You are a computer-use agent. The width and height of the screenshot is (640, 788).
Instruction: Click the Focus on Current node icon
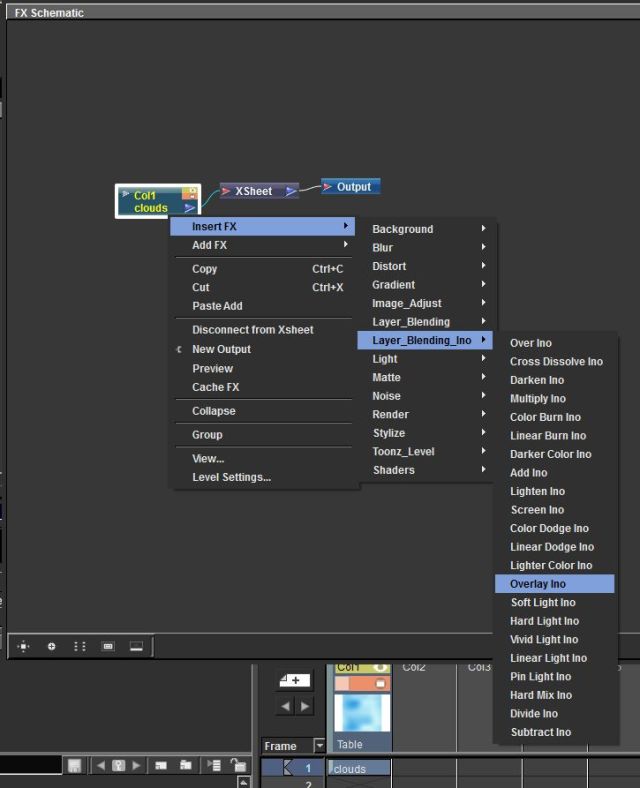coord(51,647)
